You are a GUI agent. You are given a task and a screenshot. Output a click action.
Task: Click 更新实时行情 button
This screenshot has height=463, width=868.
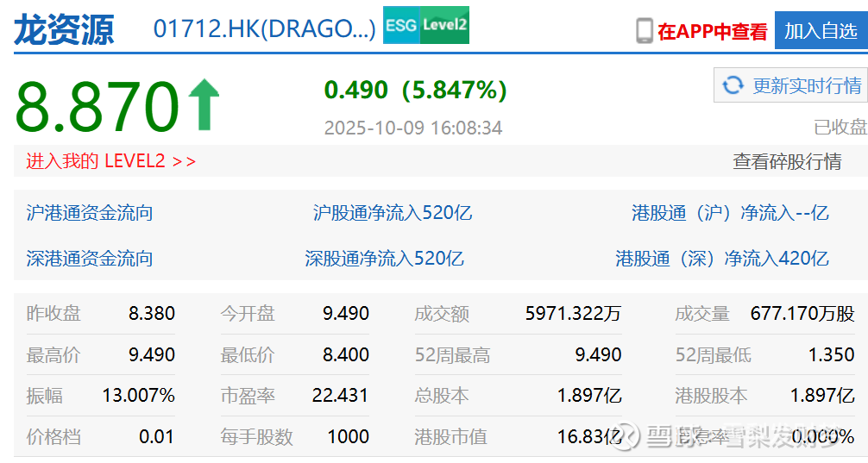click(790, 85)
